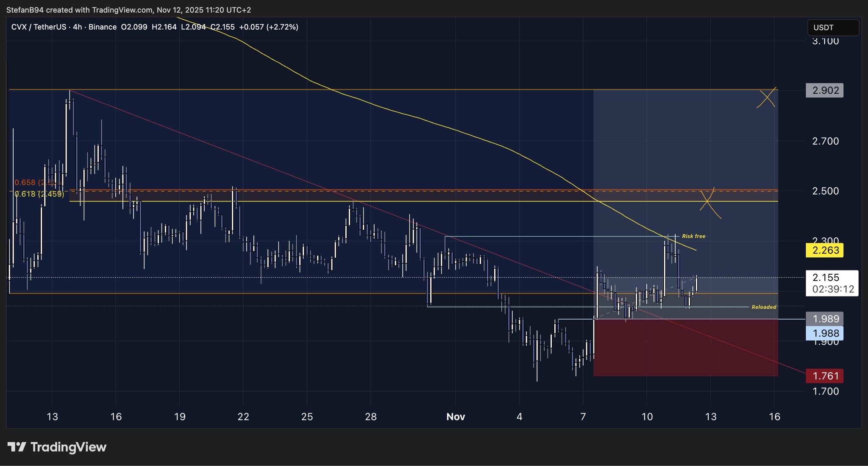Click the 4h interval in legend
The width and height of the screenshot is (868, 466).
[77, 27]
